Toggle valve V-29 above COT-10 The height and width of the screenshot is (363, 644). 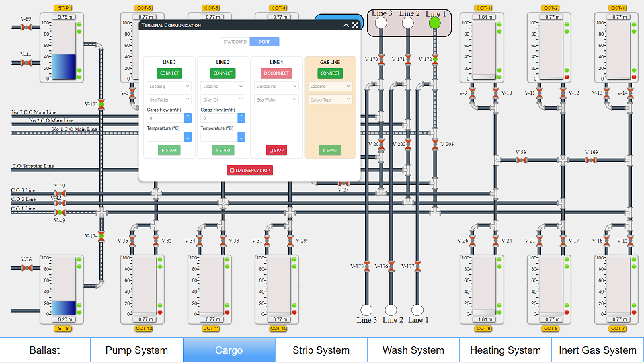(290, 241)
